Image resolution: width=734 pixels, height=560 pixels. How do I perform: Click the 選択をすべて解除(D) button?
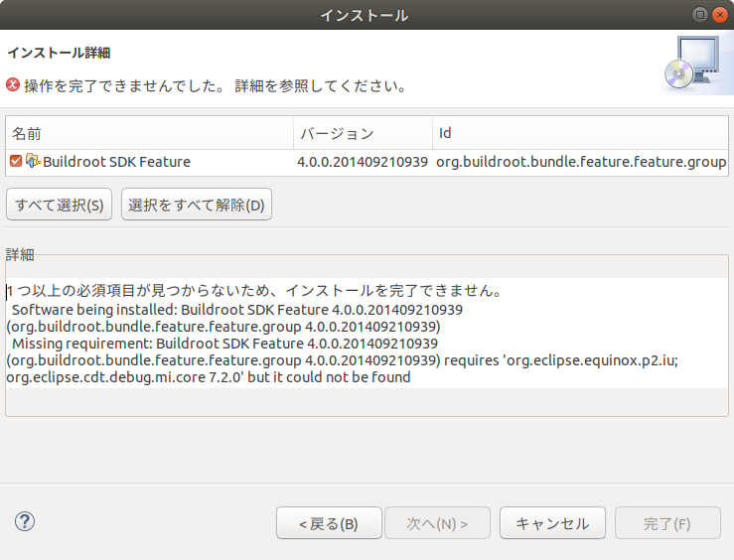point(197,205)
